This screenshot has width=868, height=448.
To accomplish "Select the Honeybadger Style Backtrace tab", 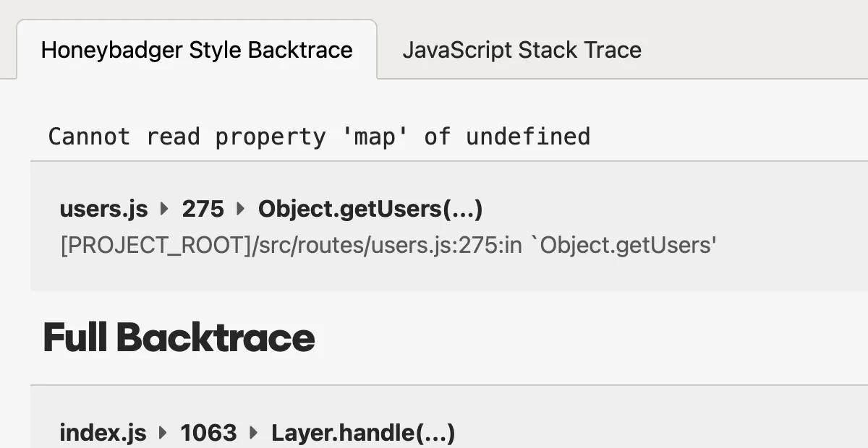I will 197,50.
